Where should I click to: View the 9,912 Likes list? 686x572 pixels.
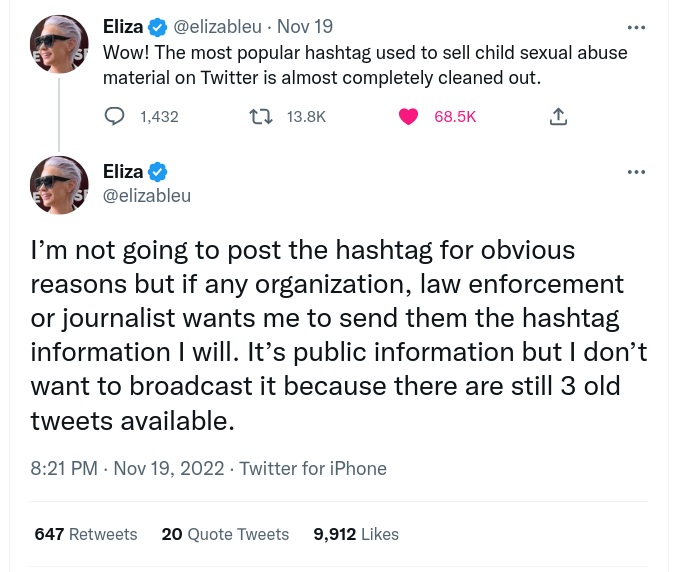[356, 534]
